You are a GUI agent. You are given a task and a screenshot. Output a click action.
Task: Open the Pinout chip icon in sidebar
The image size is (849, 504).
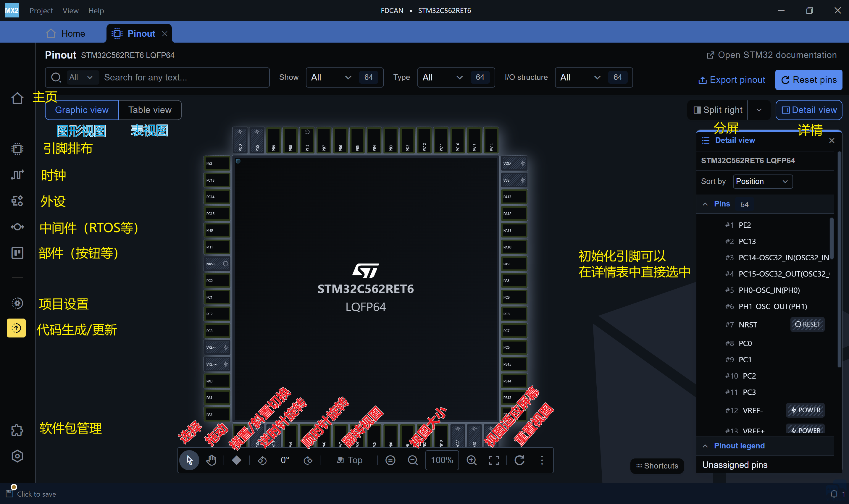(17, 148)
